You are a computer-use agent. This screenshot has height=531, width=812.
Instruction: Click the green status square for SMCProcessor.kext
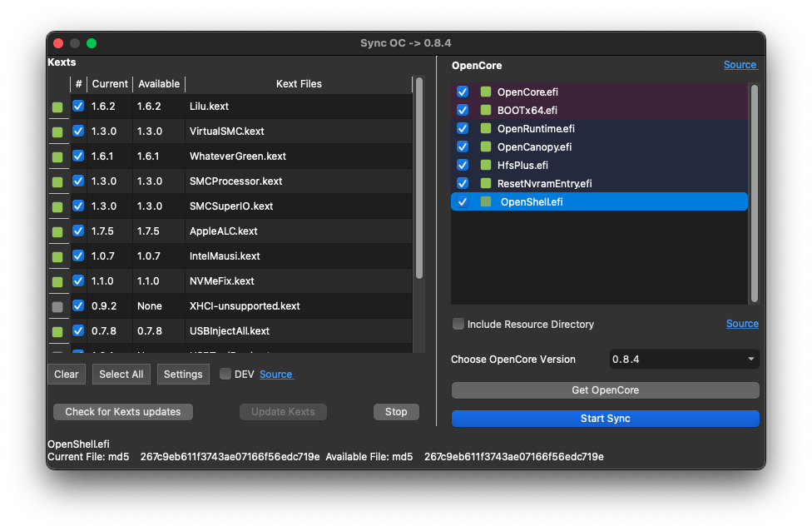click(57, 181)
